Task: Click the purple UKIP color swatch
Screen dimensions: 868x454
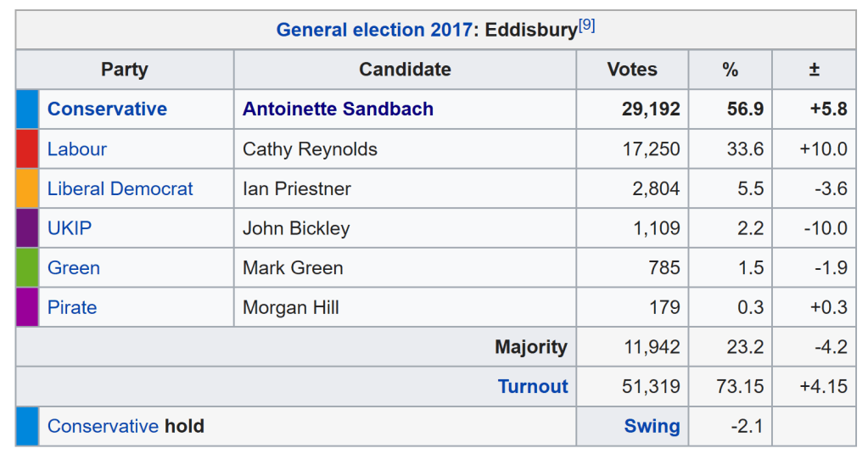Action: 27,228
